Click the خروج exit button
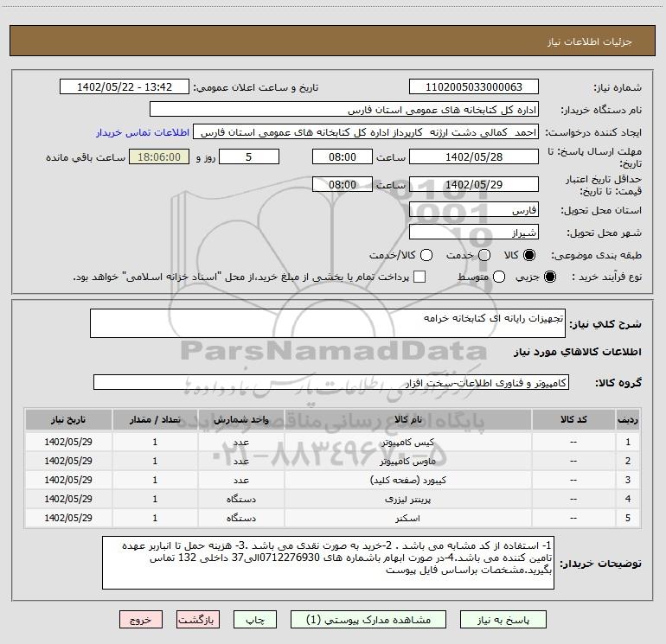Screen dimensions: 666x644 [x=141, y=620]
